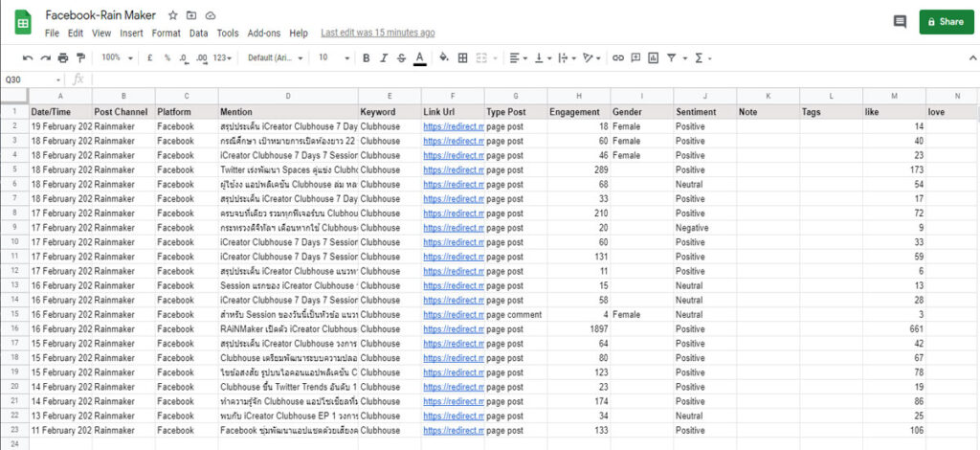Screen dimensions: 980x450
Task: Open the name box dropdown arrow
Action: click(58, 80)
